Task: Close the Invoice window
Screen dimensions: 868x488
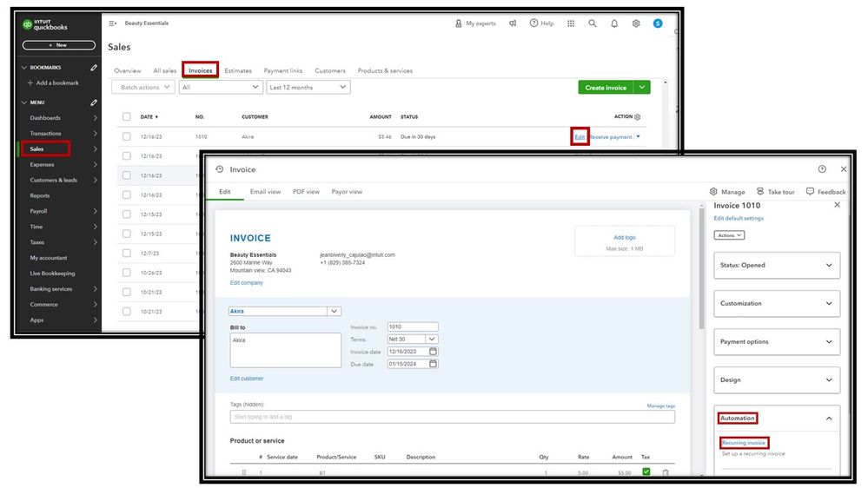Action: click(843, 168)
